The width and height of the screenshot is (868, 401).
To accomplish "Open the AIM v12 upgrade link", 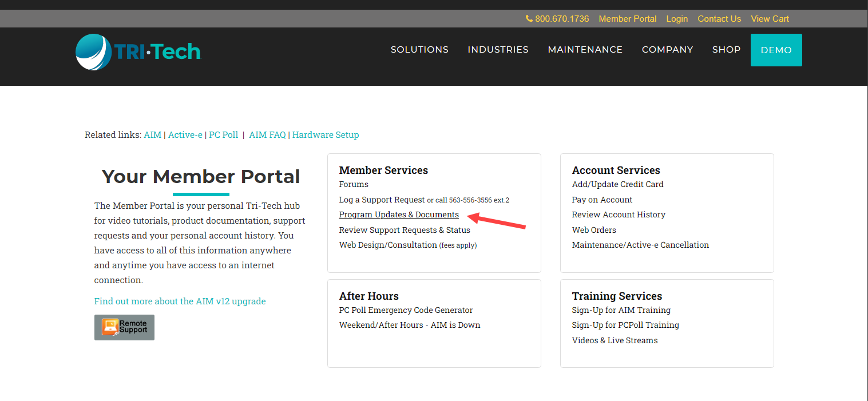I will (180, 301).
